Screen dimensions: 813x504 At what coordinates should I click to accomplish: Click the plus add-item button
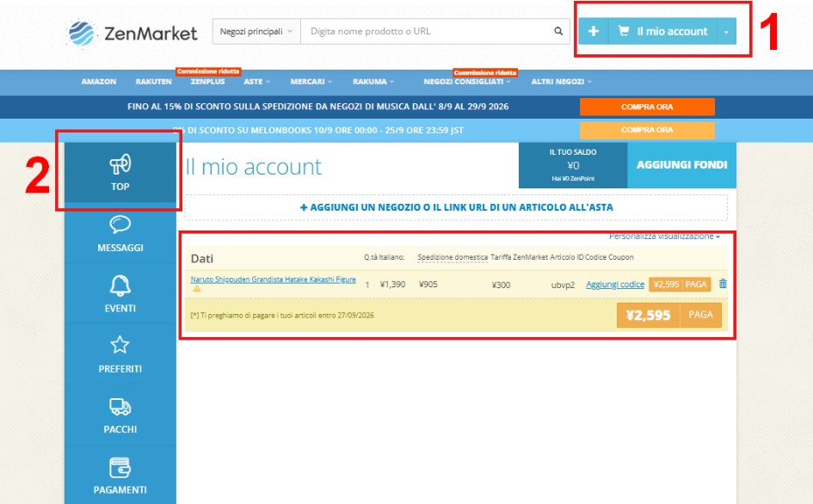click(593, 31)
